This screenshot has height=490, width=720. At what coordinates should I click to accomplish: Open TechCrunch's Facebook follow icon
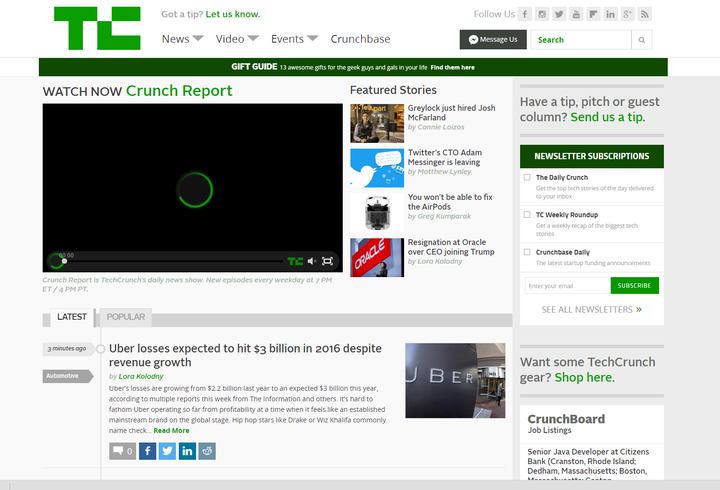click(525, 14)
